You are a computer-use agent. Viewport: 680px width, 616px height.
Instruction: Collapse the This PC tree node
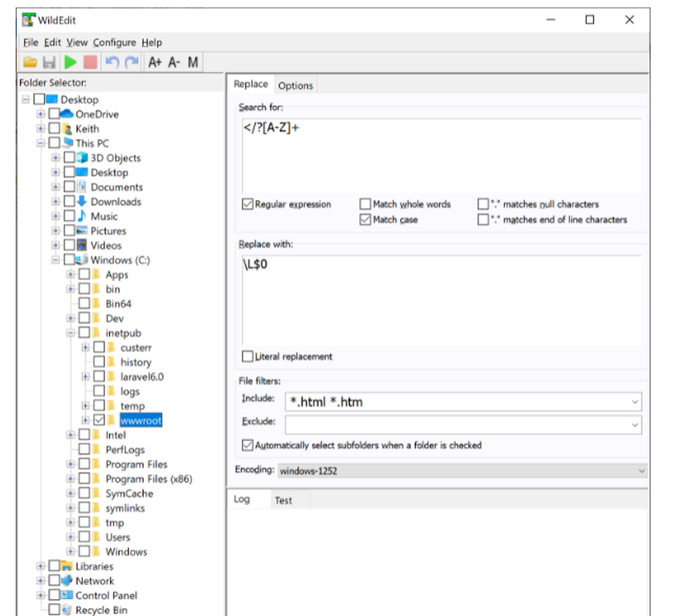40,143
